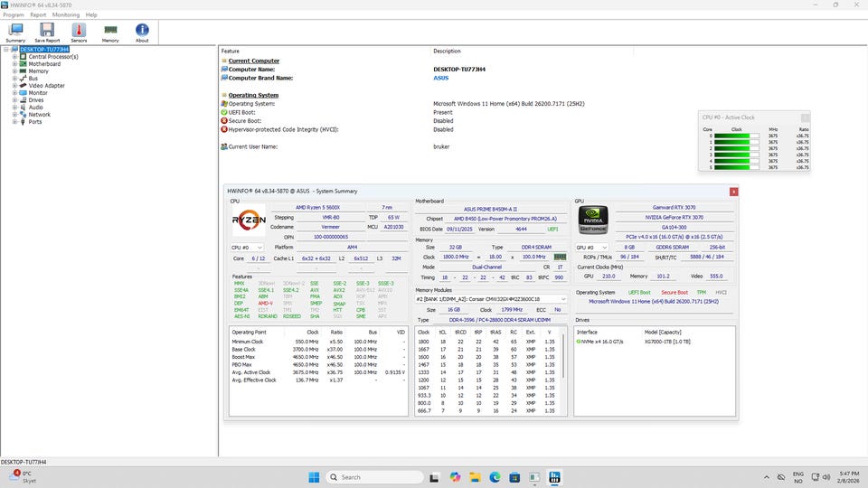Screen dimensions: 868x488
Task: Open the CPU #0 selector dropdown
Action: [247, 248]
